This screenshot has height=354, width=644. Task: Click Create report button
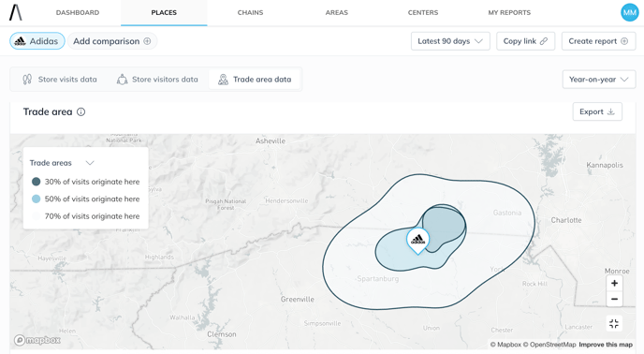[x=598, y=41]
